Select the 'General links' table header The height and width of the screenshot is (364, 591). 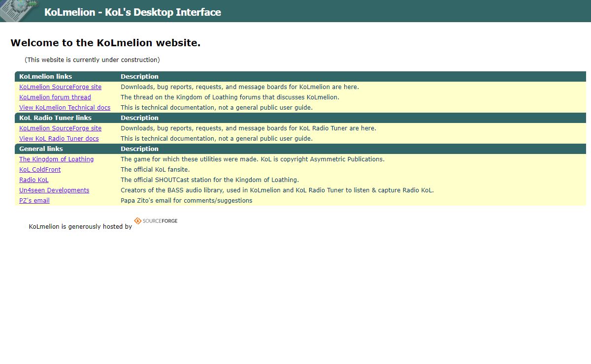point(41,149)
